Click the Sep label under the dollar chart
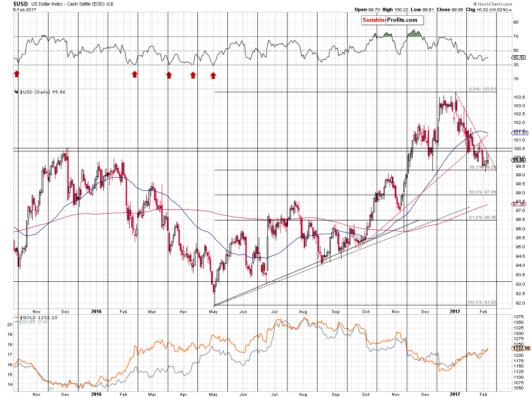 point(336,311)
